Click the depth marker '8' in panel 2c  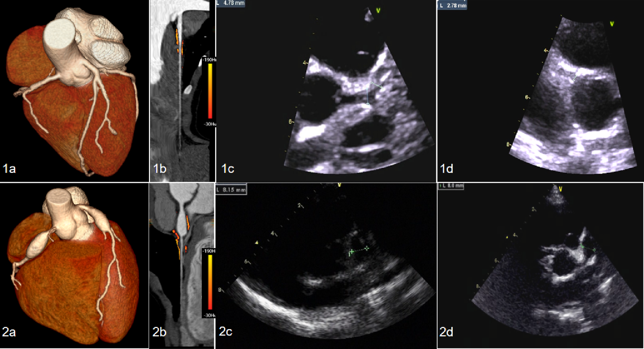(x=220, y=290)
